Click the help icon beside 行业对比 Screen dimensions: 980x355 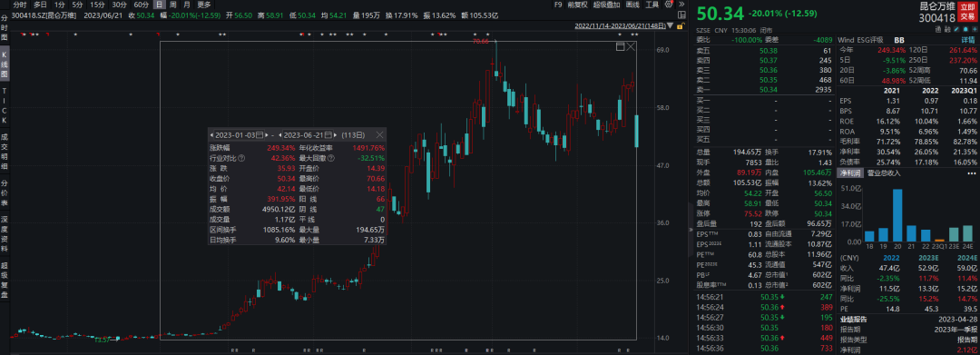point(242,157)
